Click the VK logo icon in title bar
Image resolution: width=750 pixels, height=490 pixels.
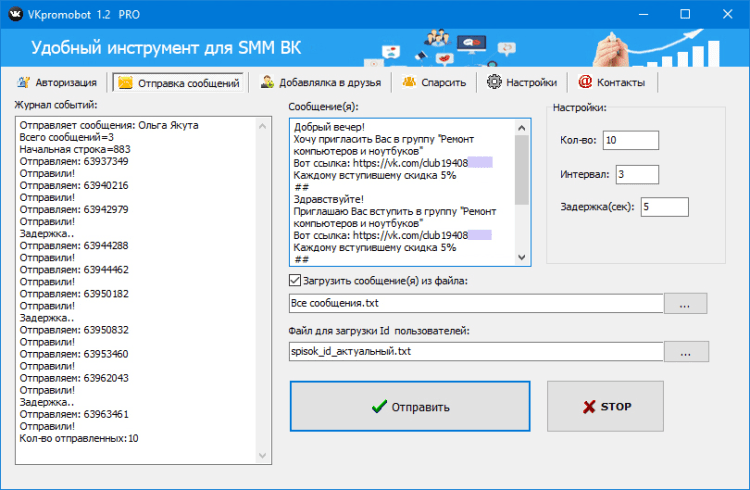click(x=15, y=14)
